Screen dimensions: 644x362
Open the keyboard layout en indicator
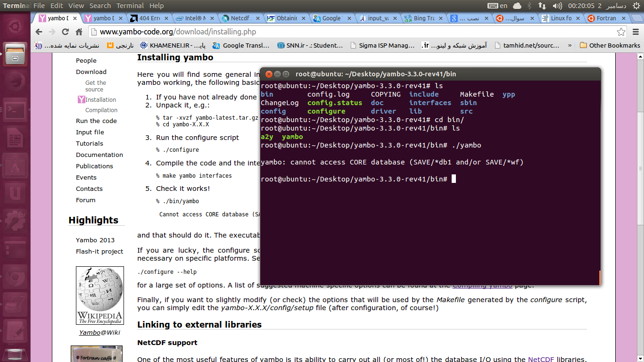[498, 6]
